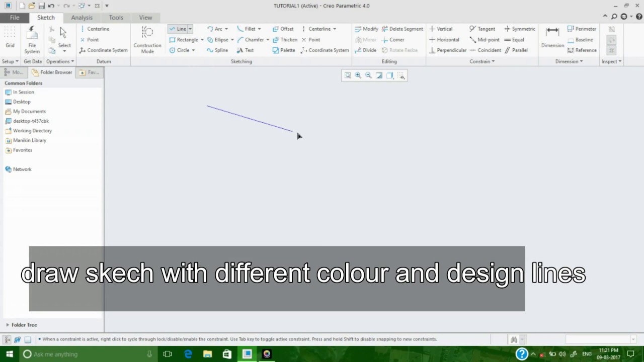Open Manikin Library folder
The width and height of the screenshot is (644, 362).
coord(25,140)
